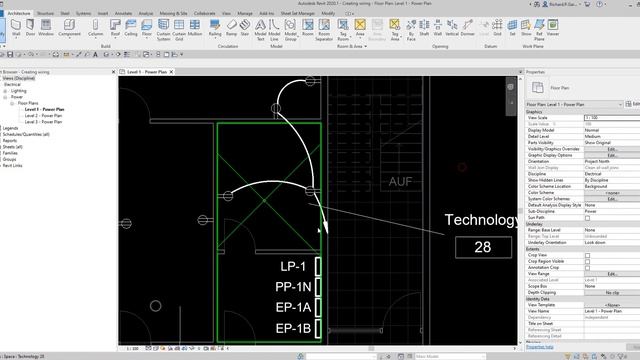640x360 pixels.
Task: Select the Mullion tool
Action: click(195, 28)
